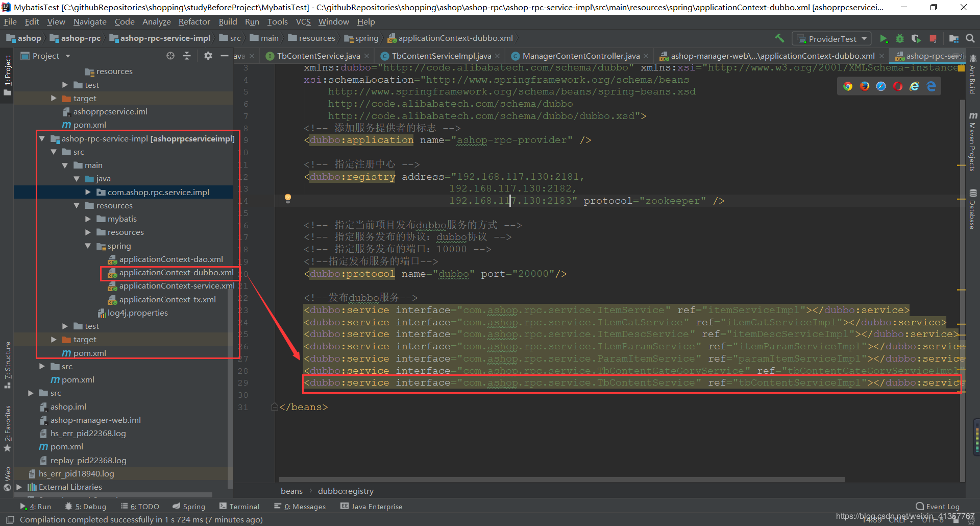This screenshot has height=526, width=980.
Task: Open the VCS menu
Action: (303, 22)
